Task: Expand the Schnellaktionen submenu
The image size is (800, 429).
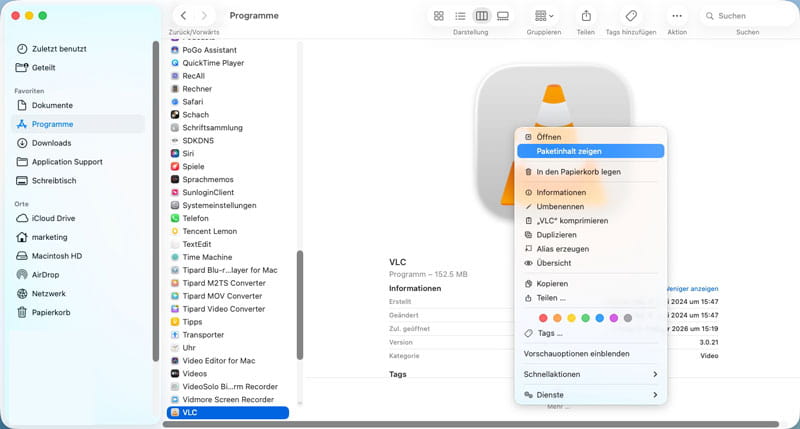Action: (591, 374)
